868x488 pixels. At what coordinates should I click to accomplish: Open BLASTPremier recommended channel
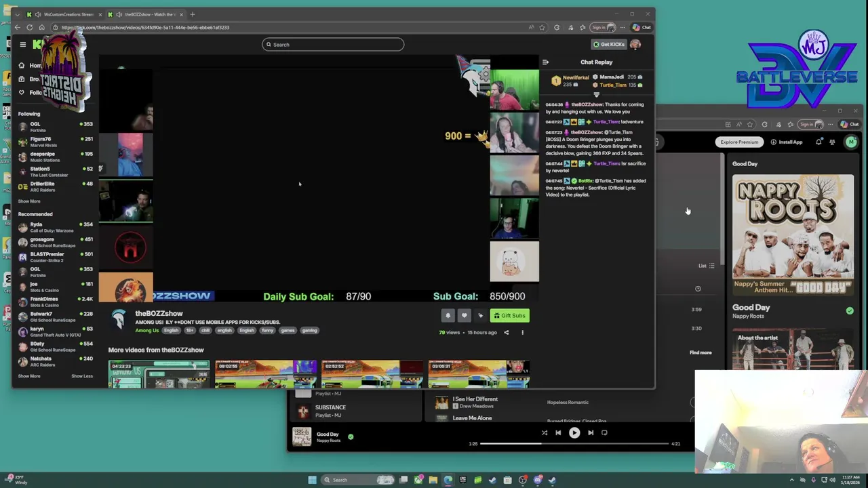pyautogui.click(x=56, y=258)
